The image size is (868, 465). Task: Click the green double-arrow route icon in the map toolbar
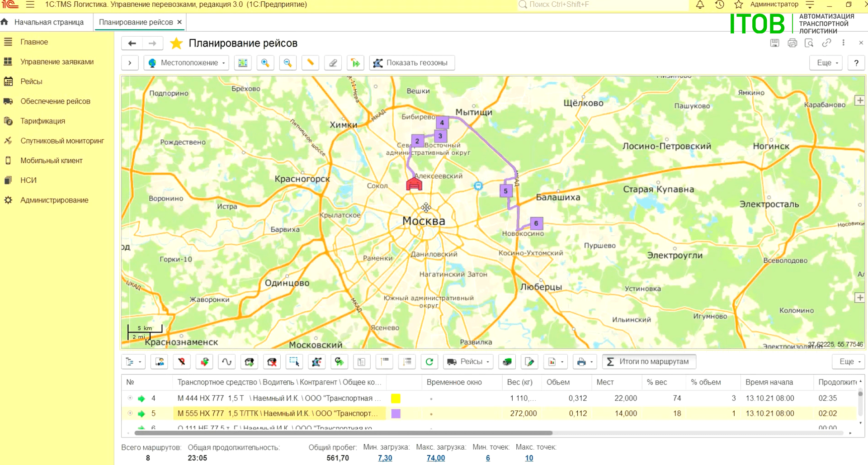tap(356, 63)
